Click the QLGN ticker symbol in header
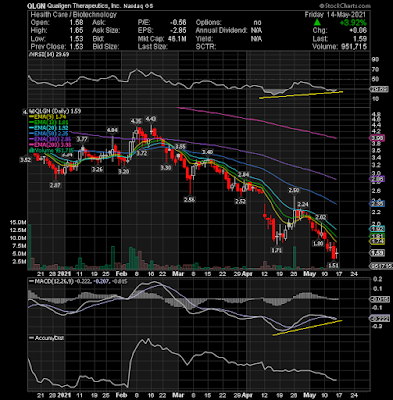The image size is (393, 400). click(37, 6)
